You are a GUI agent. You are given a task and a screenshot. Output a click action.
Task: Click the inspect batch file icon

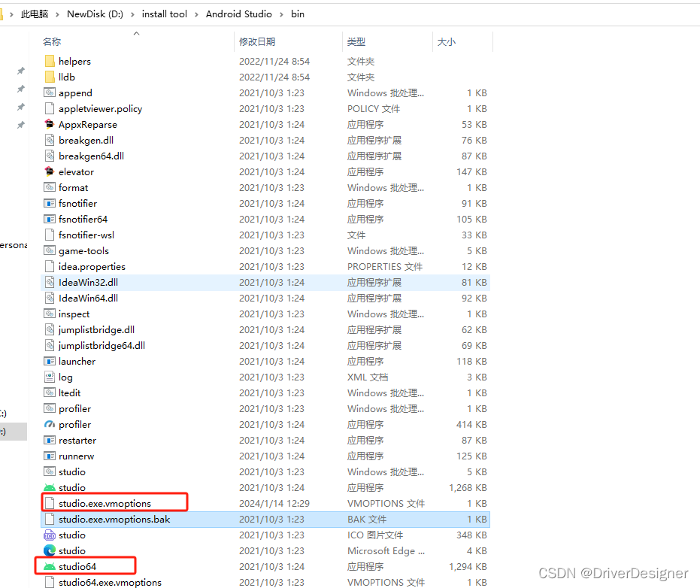point(50,314)
